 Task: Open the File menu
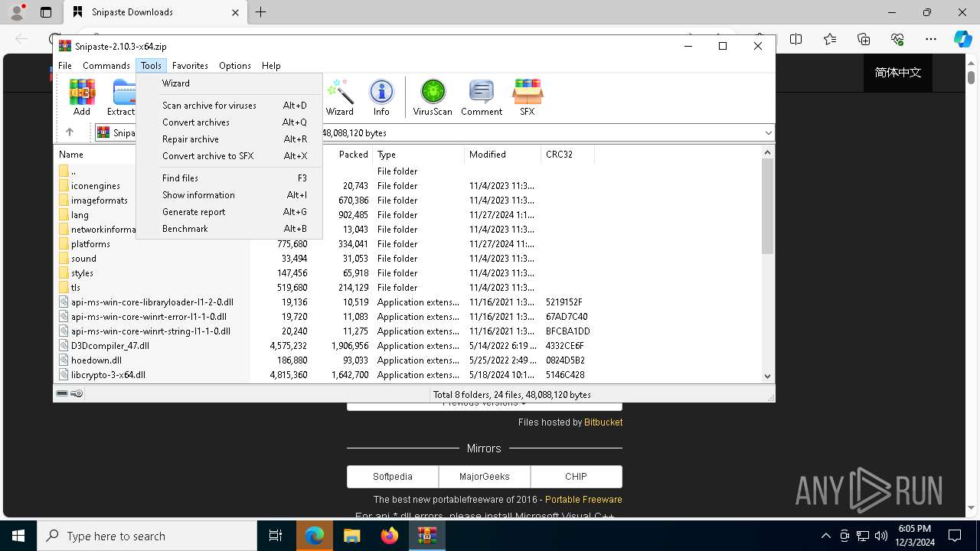point(65,66)
